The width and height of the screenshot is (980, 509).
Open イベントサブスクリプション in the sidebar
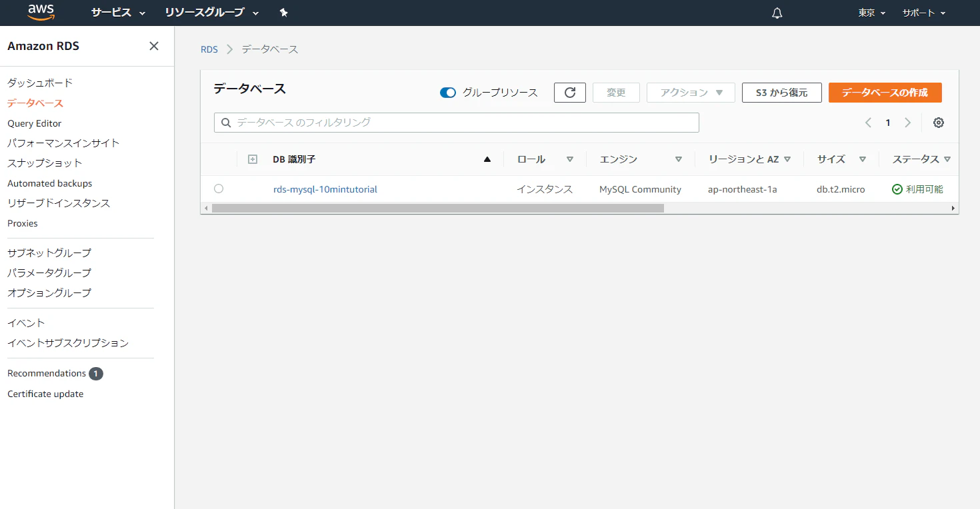click(x=68, y=342)
